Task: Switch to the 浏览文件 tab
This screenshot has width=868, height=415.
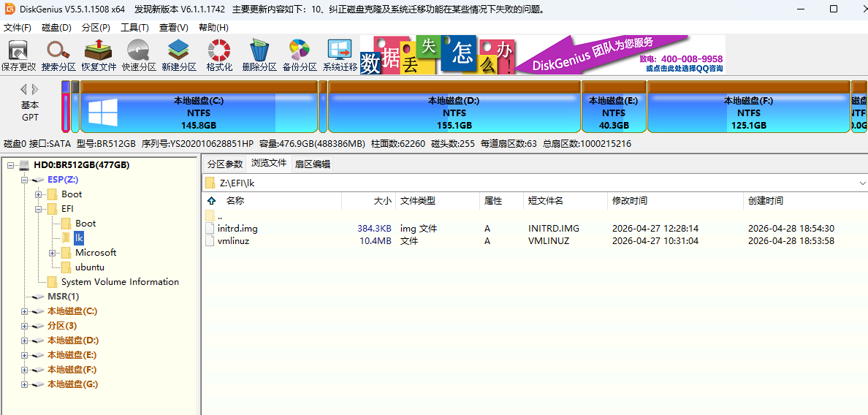Action: 268,163
